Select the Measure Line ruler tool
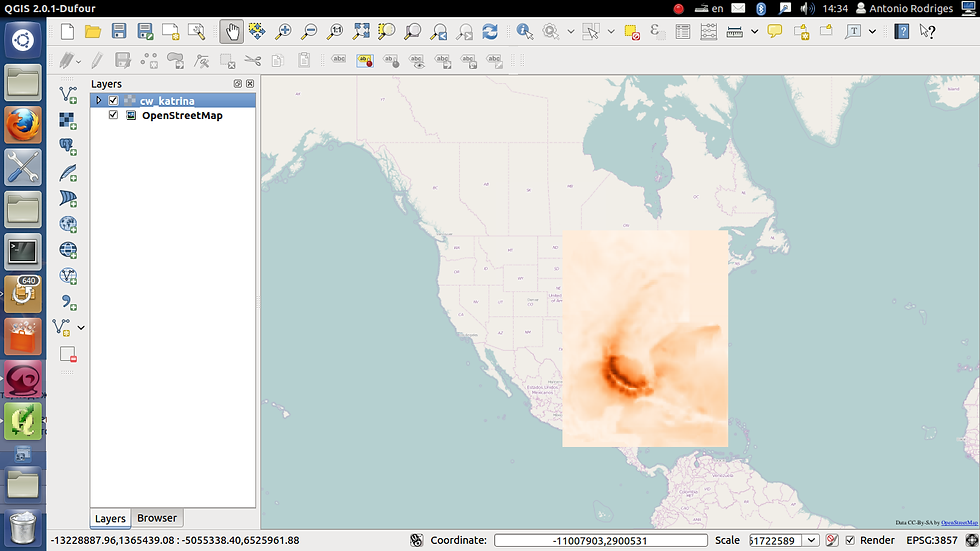 (x=734, y=31)
